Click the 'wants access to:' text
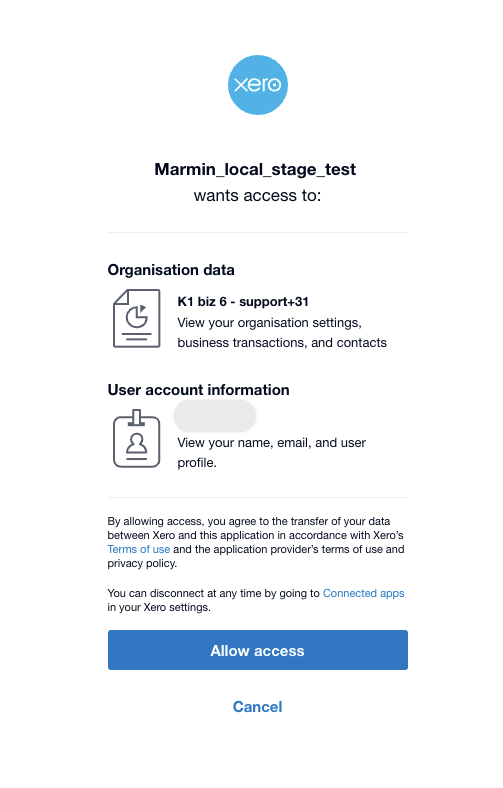Image resolution: width=503 pixels, height=788 pixels. coord(257,195)
